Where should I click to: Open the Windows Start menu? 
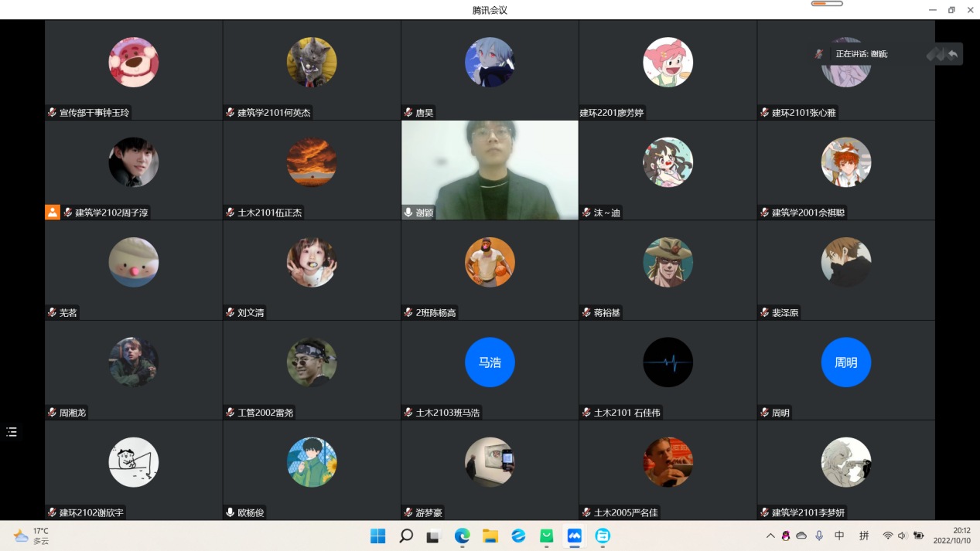[378, 536]
